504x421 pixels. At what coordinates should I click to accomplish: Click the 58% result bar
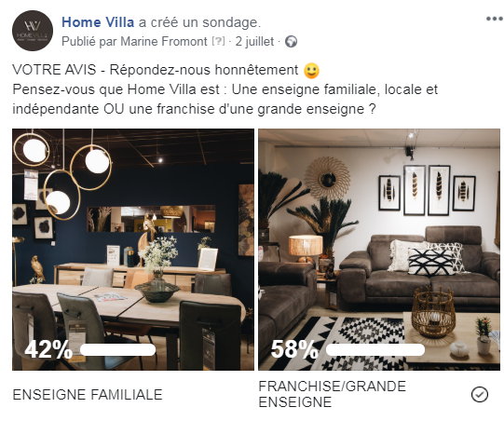pyautogui.click(x=375, y=349)
